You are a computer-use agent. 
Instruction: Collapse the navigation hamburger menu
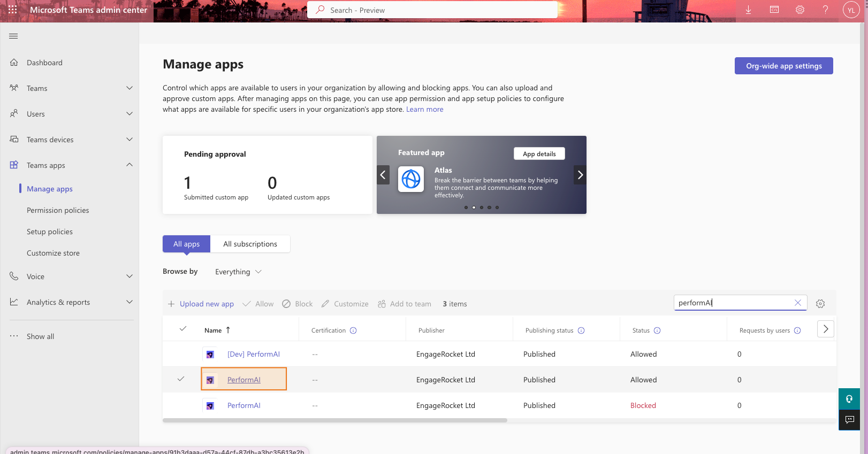pos(13,36)
